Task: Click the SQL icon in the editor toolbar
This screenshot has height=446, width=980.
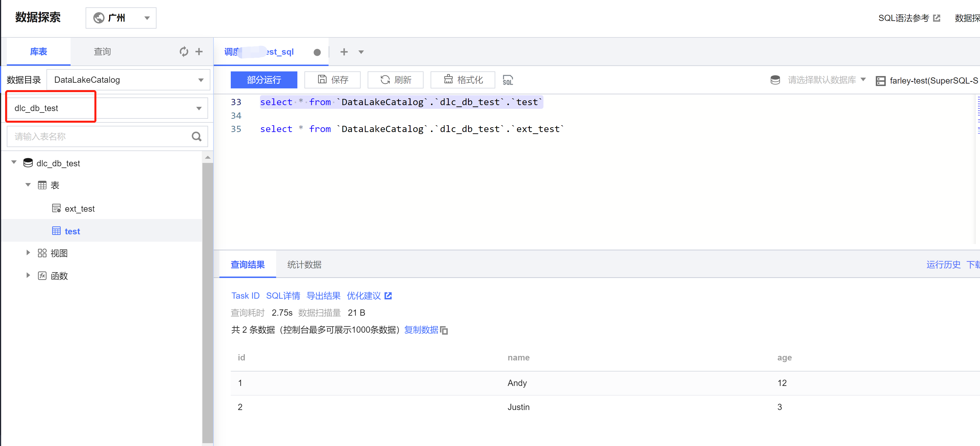Action: click(x=507, y=80)
